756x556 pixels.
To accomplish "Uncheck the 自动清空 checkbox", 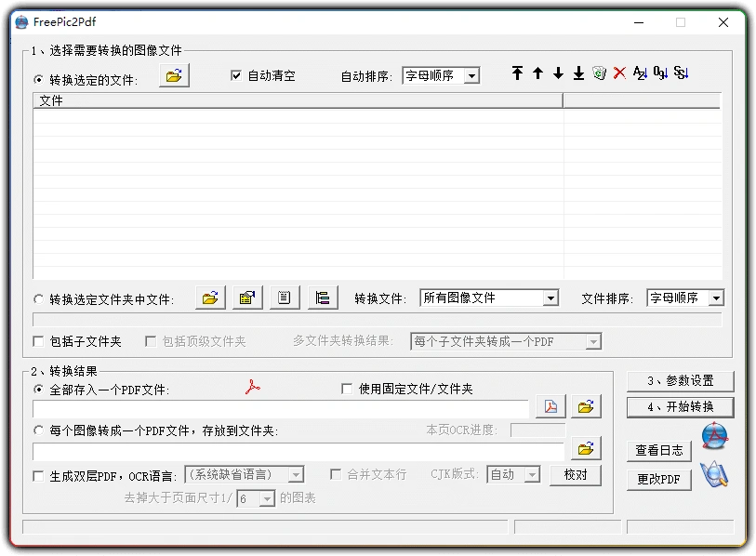I will pos(237,76).
